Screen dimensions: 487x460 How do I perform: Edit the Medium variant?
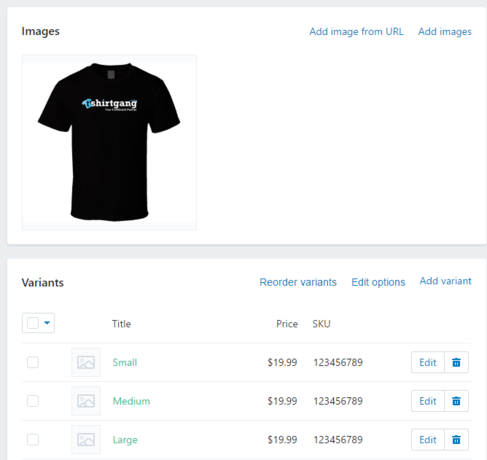click(428, 401)
